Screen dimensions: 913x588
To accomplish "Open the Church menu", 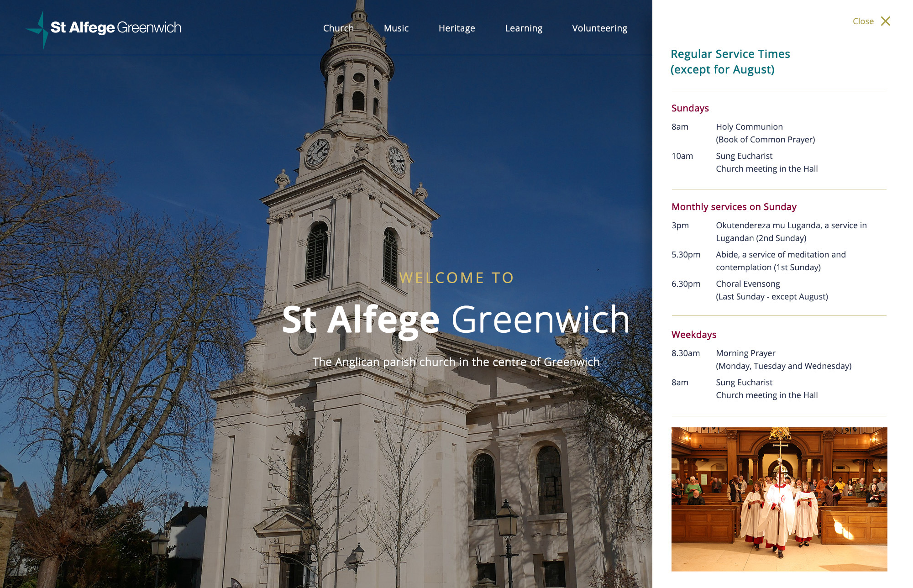I will tap(338, 28).
